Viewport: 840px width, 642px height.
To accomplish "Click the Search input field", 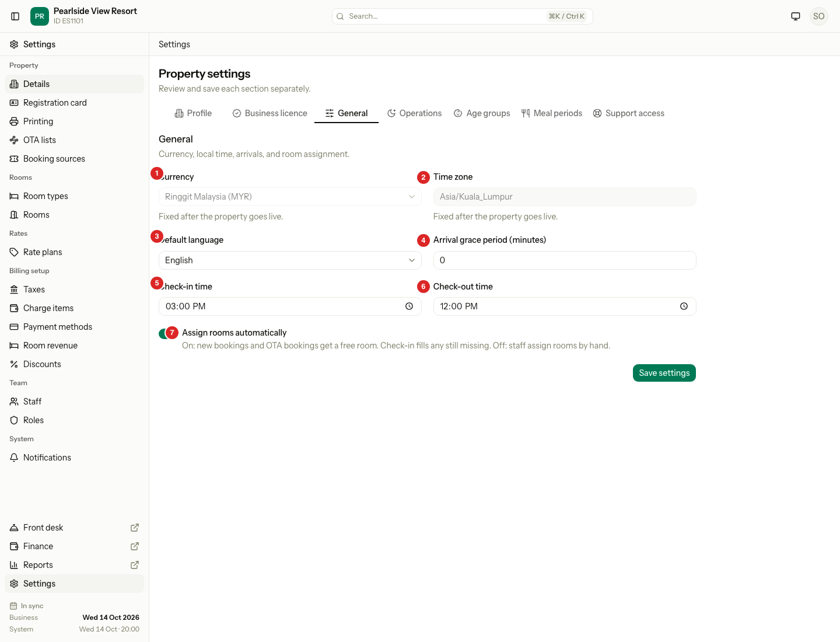I will click(463, 16).
